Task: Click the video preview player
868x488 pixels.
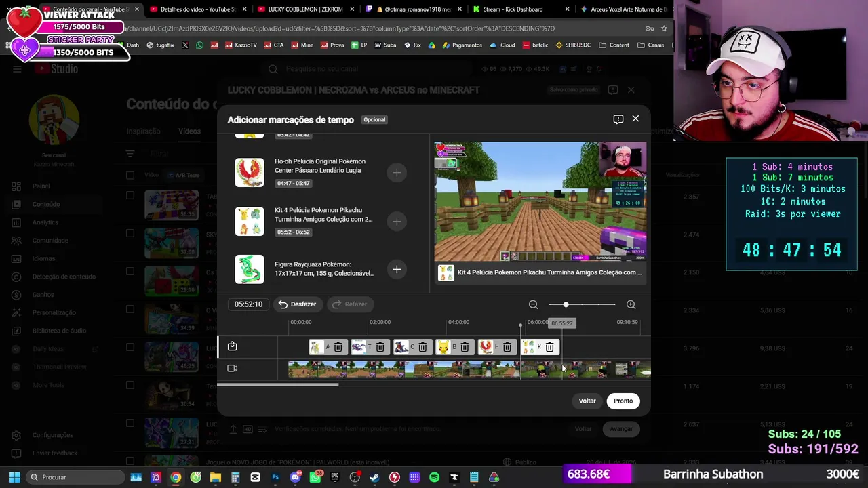Action: pos(540,201)
